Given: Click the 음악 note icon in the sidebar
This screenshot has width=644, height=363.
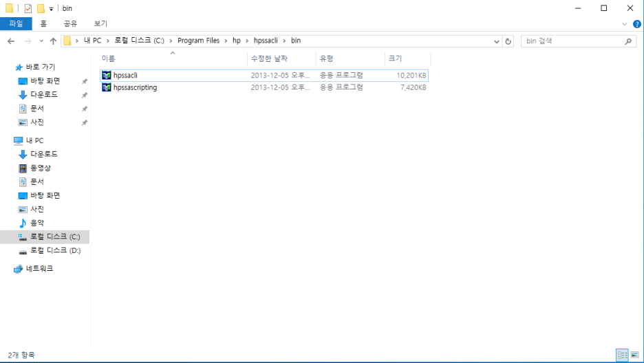Looking at the screenshot, I should (23, 223).
